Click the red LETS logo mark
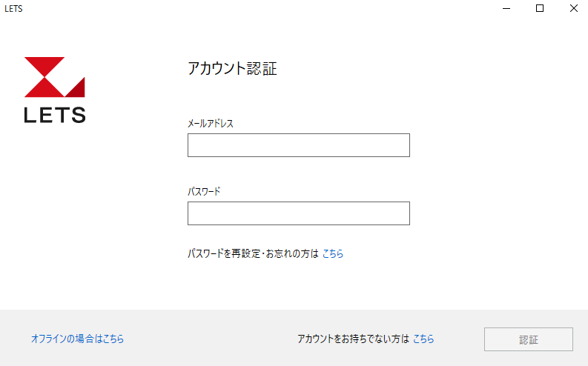Screen dimensions: 588x366 pyautogui.click(x=55, y=77)
